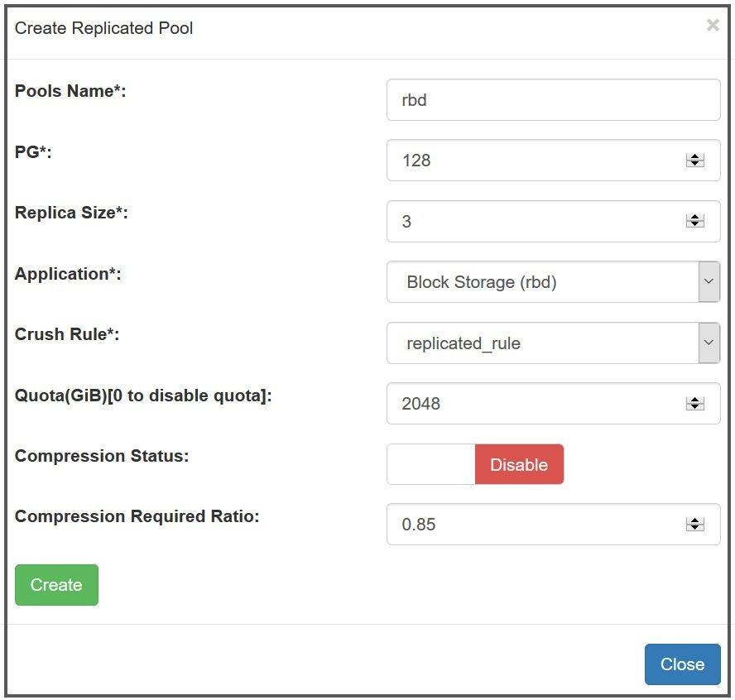The image size is (735, 700).
Task: Increment the PG value using the up arrow
Action: point(694,156)
